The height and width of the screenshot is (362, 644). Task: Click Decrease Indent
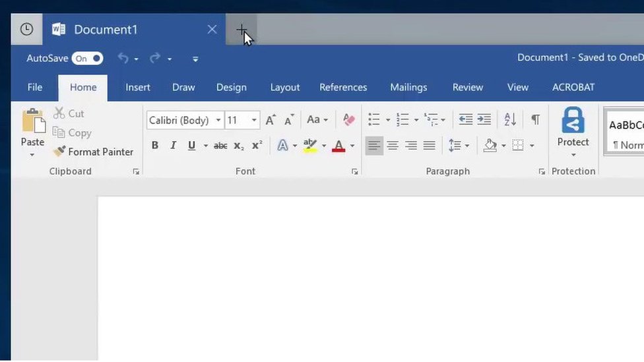tap(465, 120)
